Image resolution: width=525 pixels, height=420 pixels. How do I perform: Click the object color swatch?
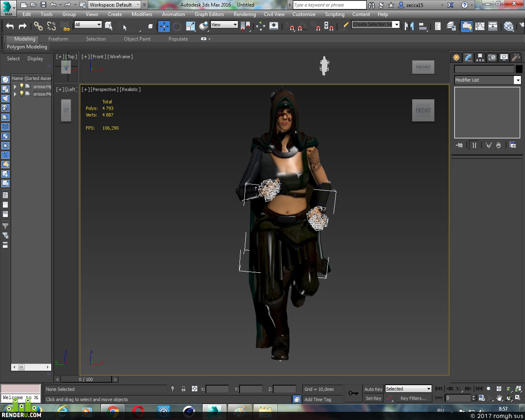coord(519,69)
